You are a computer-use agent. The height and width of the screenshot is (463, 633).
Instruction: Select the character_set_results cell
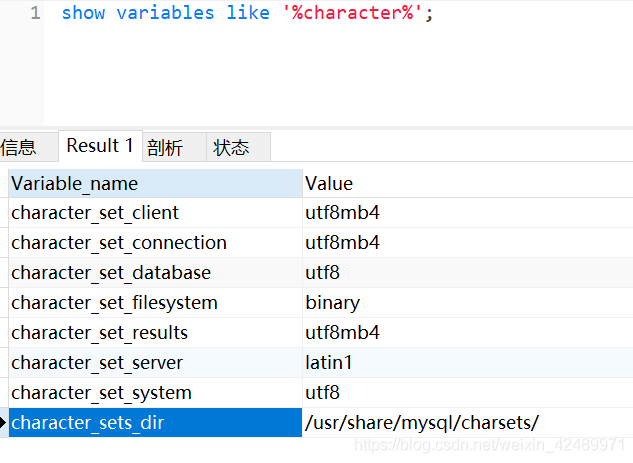pos(155,333)
